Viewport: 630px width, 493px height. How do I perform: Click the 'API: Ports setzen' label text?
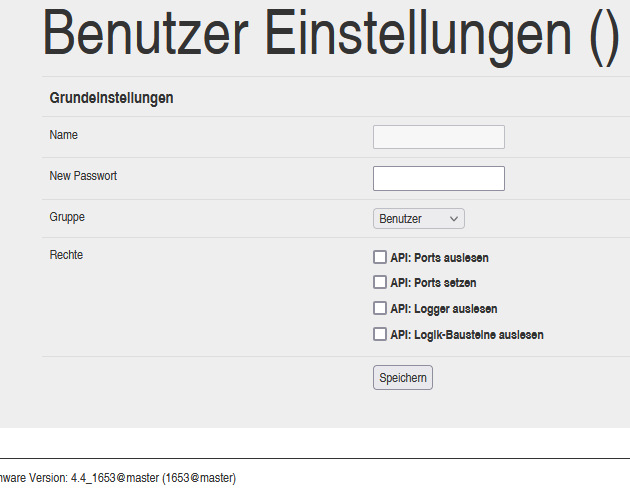click(433, 283)
